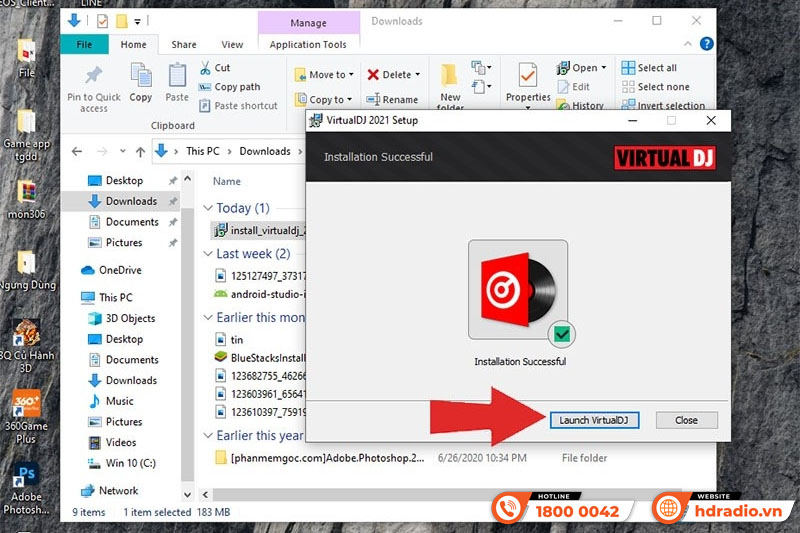
Task: Click the Launch VirtualDJ button
Action: 593,420
